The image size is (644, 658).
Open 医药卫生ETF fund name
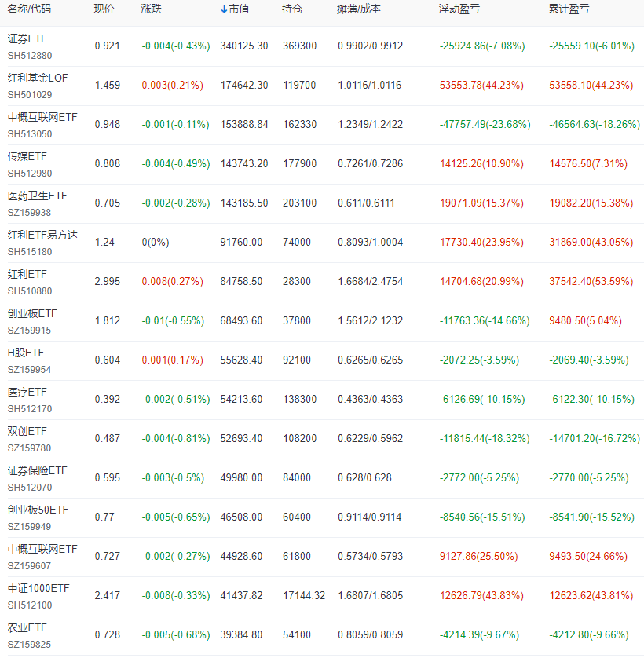[x=38, y=196]
